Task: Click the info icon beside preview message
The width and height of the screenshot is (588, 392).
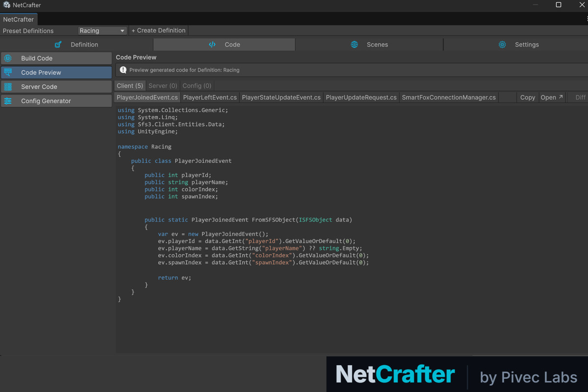Action: 123,70
